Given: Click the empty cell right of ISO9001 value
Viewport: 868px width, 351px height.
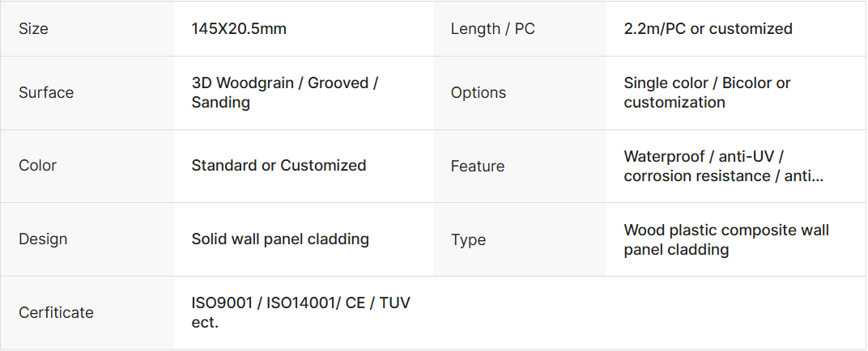Looking at the screenshot, I should coord(648,313).
